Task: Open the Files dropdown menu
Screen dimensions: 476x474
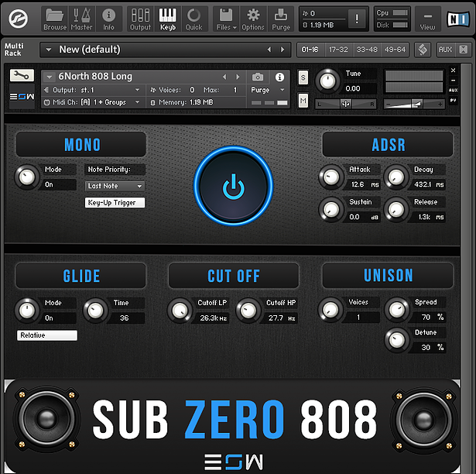Action: (226, 19)
